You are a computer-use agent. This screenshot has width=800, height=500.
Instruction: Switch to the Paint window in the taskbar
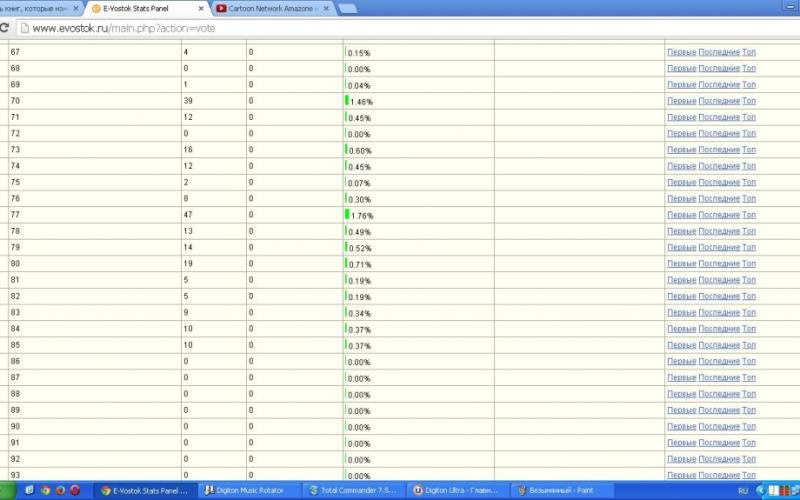560,491
